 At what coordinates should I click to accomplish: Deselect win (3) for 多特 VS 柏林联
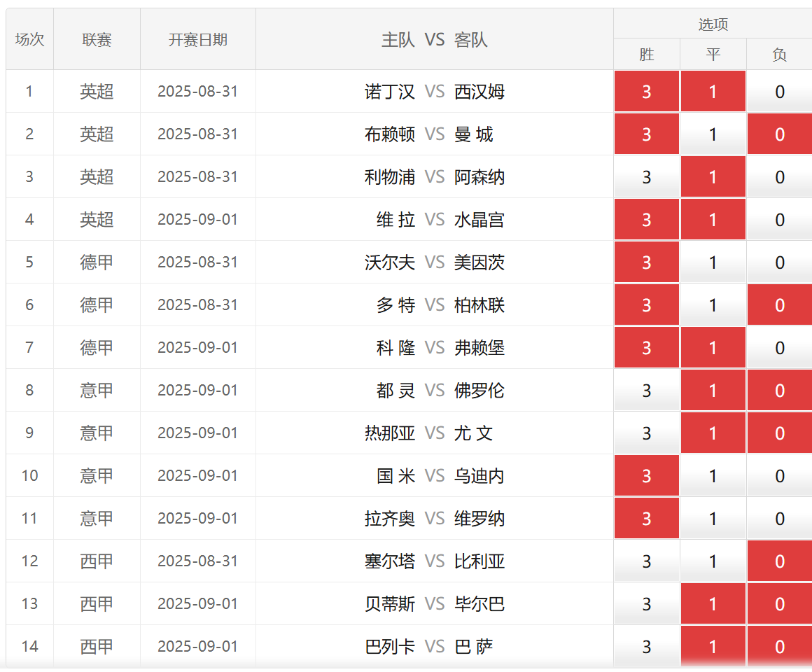(x=646, y=305)
